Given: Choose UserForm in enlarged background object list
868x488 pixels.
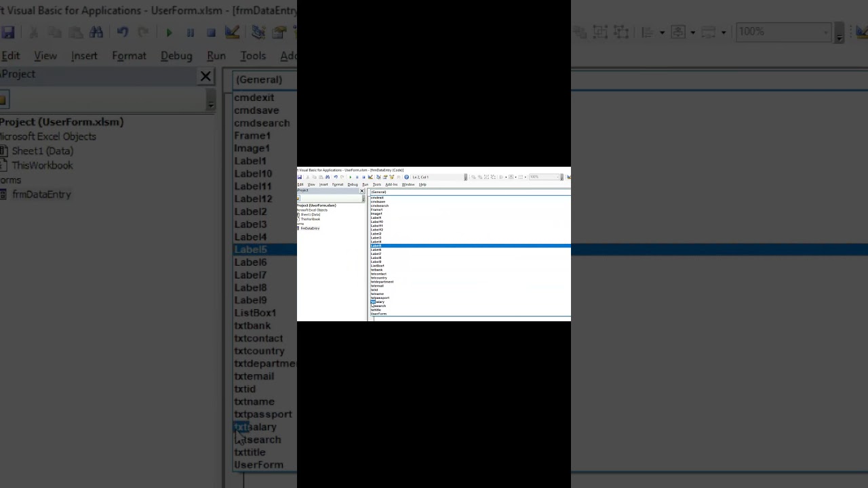Looking at the screenshot, I should pyautogui.click(x=258, y=465).
